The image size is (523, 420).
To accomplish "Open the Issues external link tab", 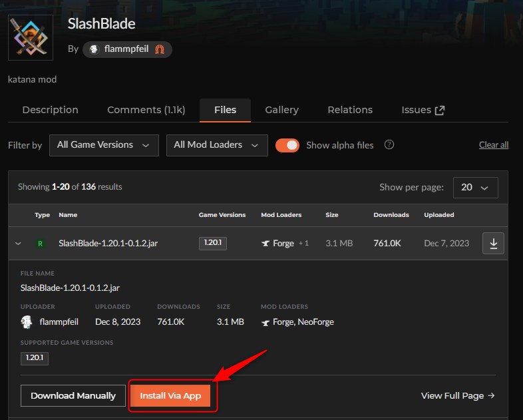I will [x=423, y=110].
